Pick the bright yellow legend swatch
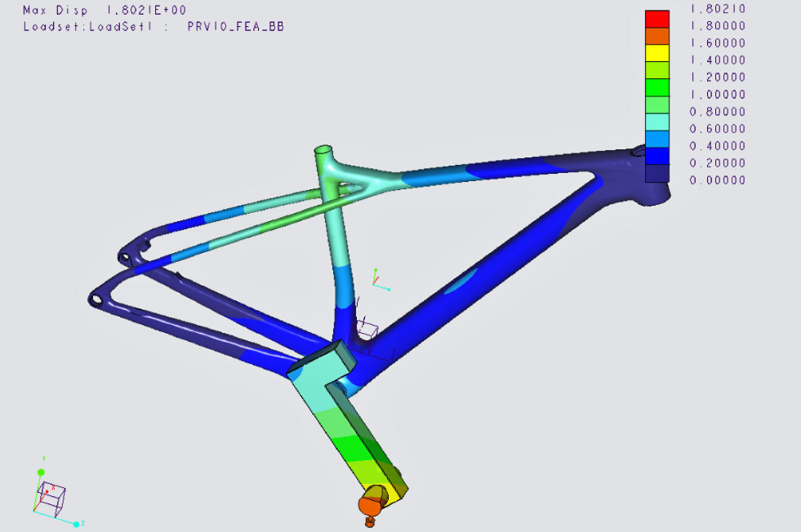Image resolution: width=801 pixels, height=532 pixels. pyautogui.click(x=657, y=53)
